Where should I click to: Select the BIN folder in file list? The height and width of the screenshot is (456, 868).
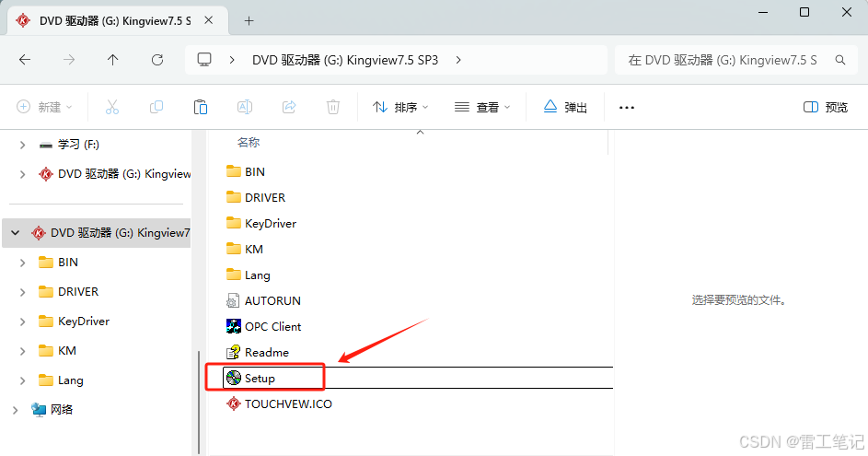coord(246,171)
